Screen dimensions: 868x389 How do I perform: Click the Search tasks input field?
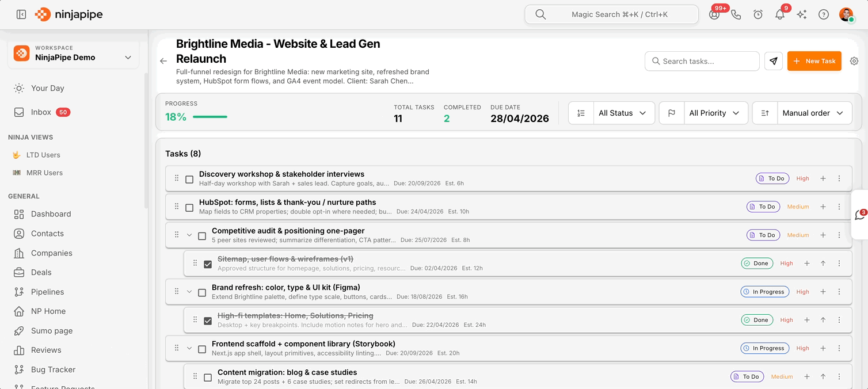tap(702, 61)
